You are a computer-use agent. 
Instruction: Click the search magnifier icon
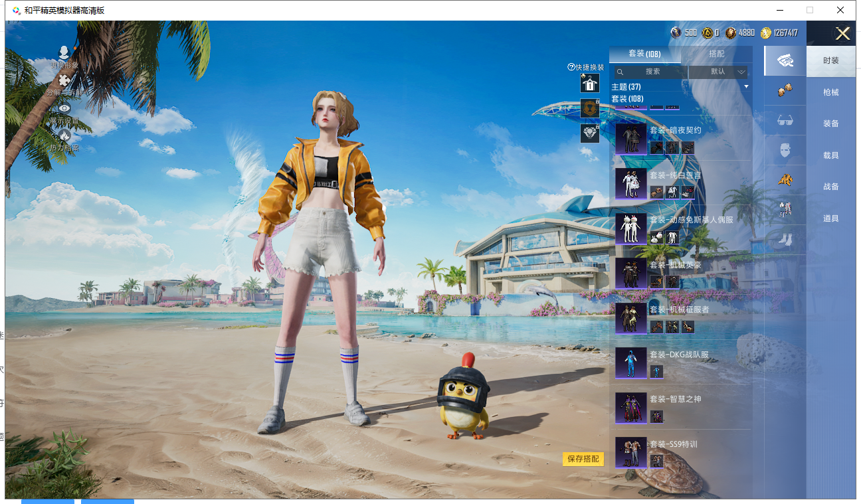(620, 72)
